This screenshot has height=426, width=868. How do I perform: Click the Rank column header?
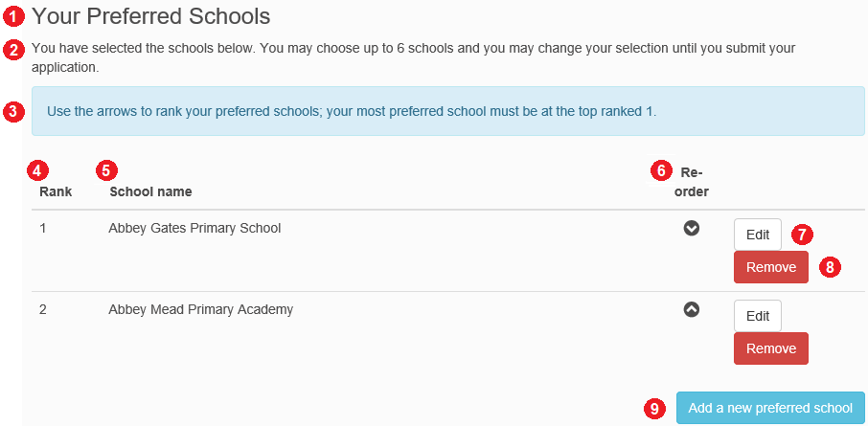point(56,192)
